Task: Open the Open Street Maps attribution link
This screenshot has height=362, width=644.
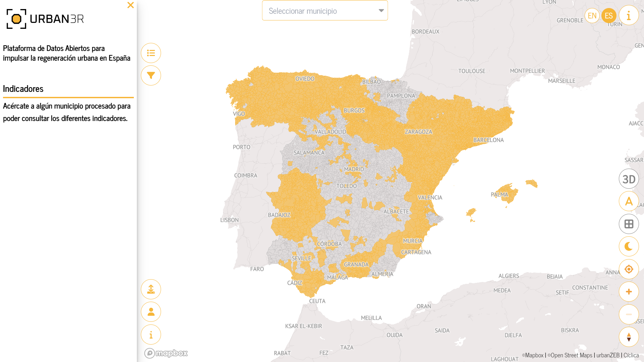Action: coord(570,355)
